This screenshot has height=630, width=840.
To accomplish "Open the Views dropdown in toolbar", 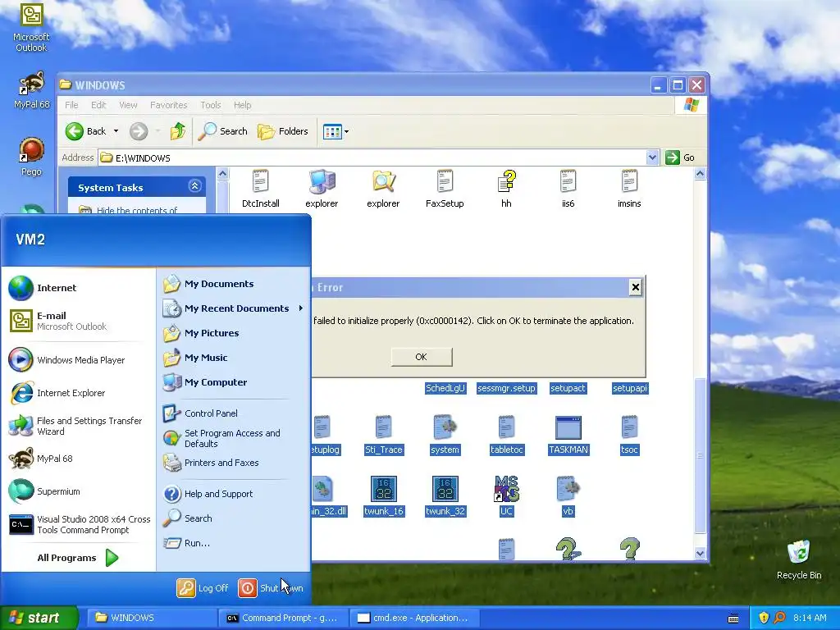I will point(336,131).
